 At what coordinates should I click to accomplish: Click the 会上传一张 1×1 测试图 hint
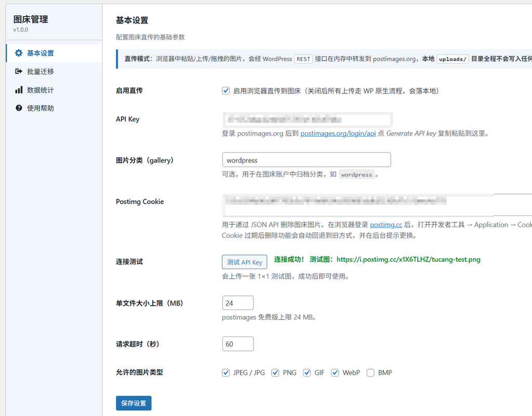(x=286, y=276)
